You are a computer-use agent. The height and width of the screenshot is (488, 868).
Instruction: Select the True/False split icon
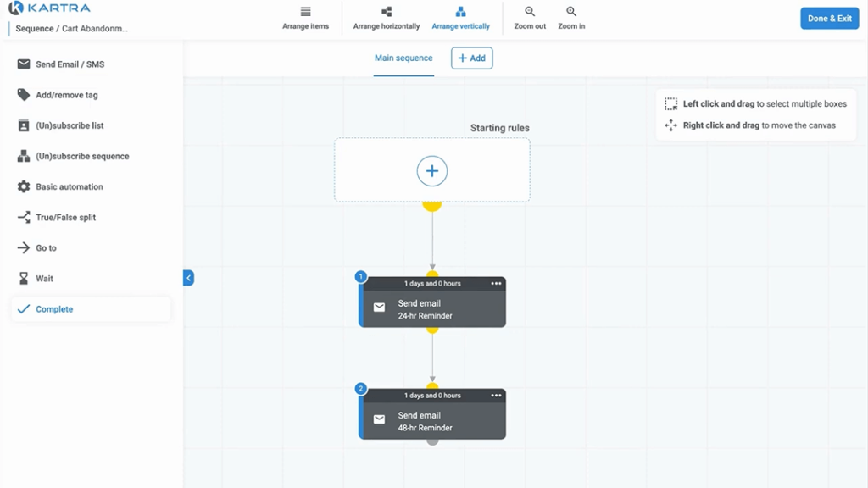tap(23, 218)
